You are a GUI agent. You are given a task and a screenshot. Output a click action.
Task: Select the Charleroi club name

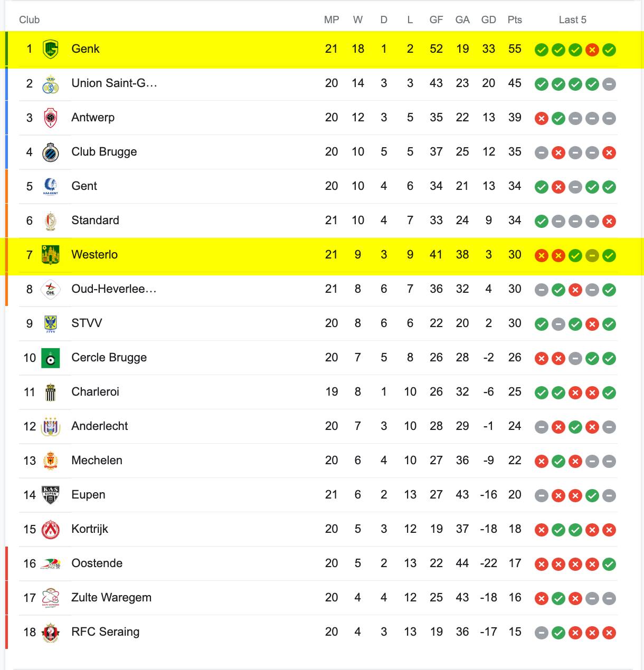(x=95, y=391)
